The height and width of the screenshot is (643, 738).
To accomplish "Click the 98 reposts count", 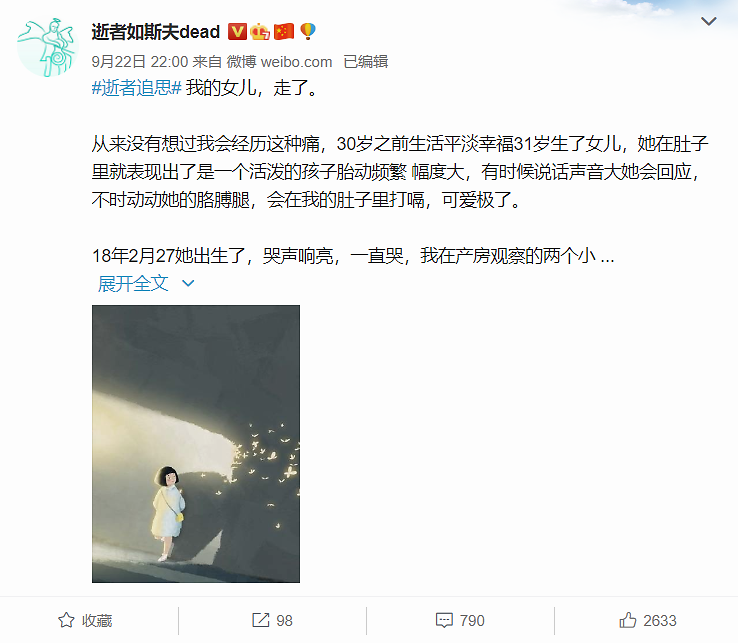I will (x=284, y=620).
